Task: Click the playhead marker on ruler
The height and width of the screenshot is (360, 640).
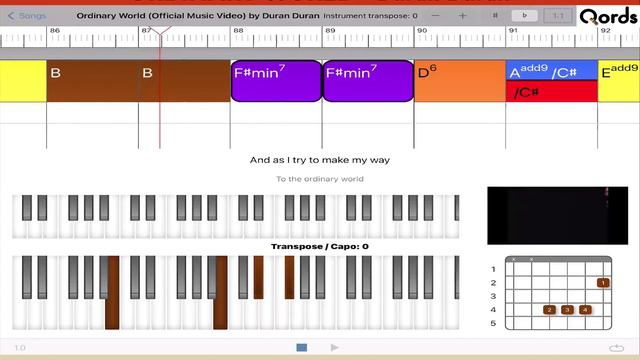Action: 160,31
